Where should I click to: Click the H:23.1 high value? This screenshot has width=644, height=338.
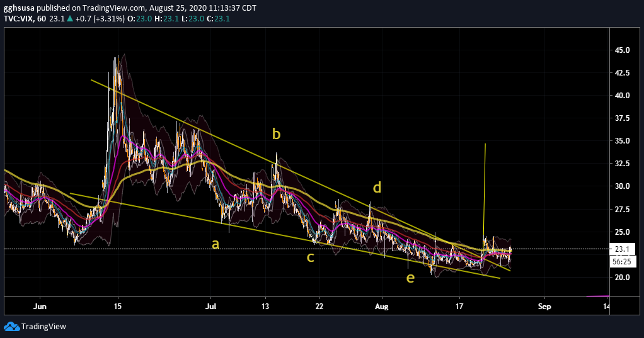[x=167, y=18]
